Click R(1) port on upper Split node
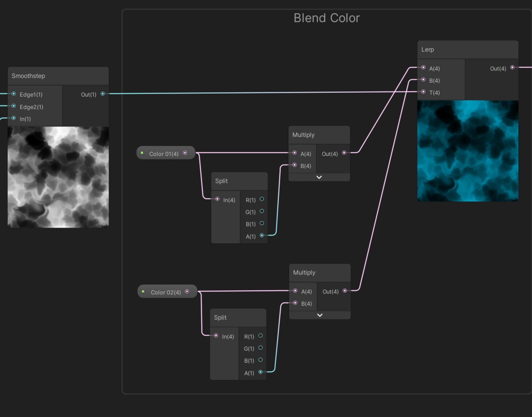 (x=262, y=199)
